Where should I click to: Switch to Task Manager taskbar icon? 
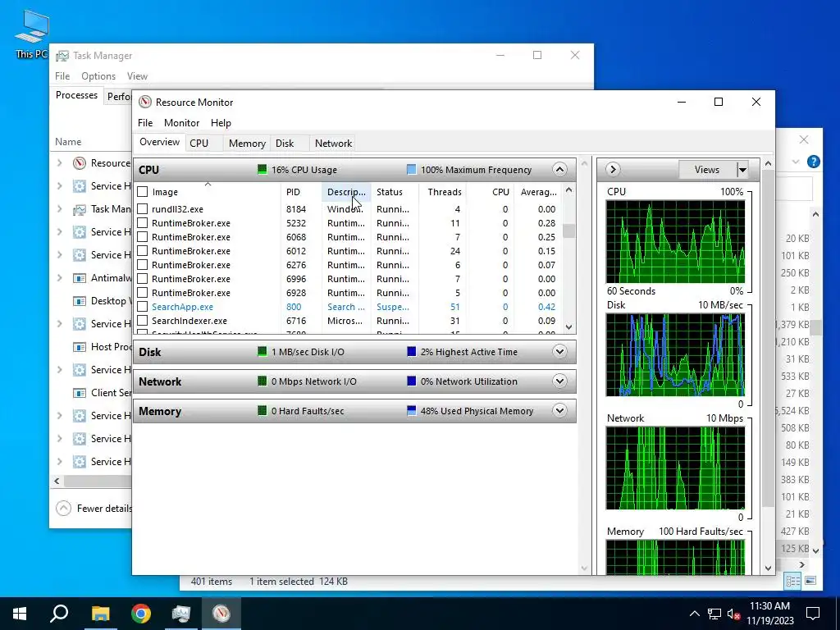click(181, 614)
